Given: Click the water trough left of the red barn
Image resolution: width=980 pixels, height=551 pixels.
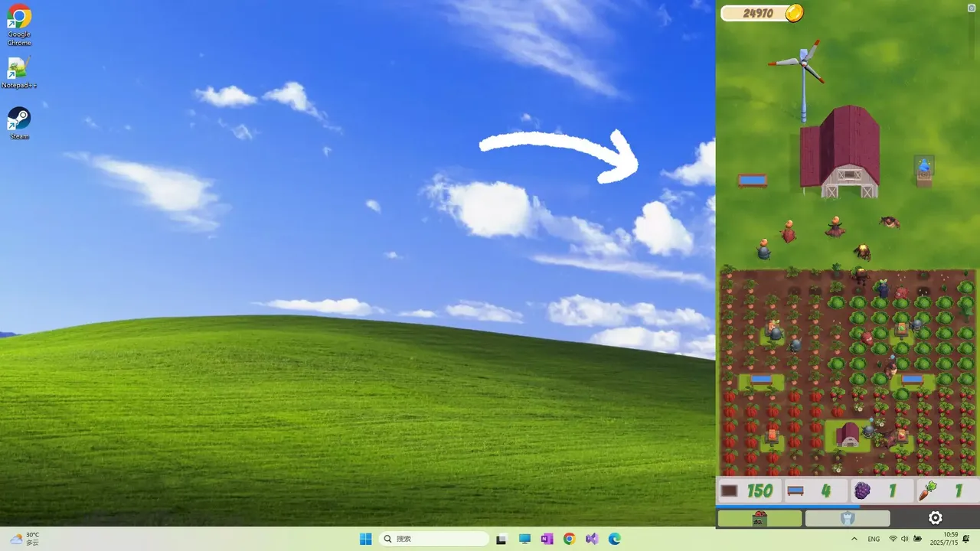Looking at the screenshot, I should tap(753, 181).
